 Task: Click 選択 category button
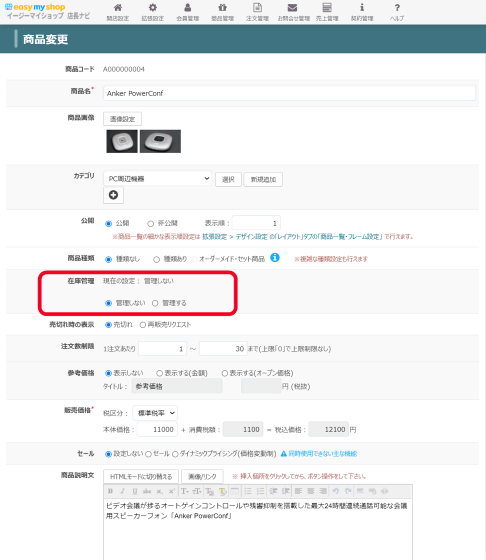[228, 179]
